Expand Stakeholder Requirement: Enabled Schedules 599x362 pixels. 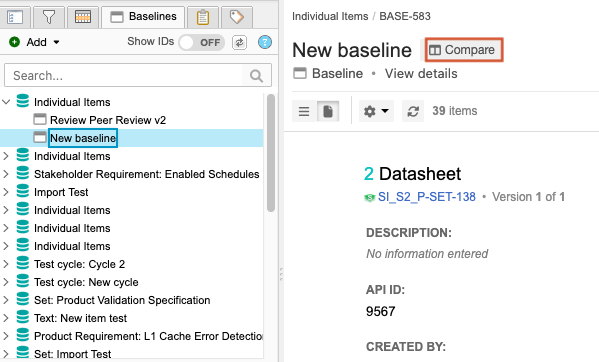[x=6, y=174]
